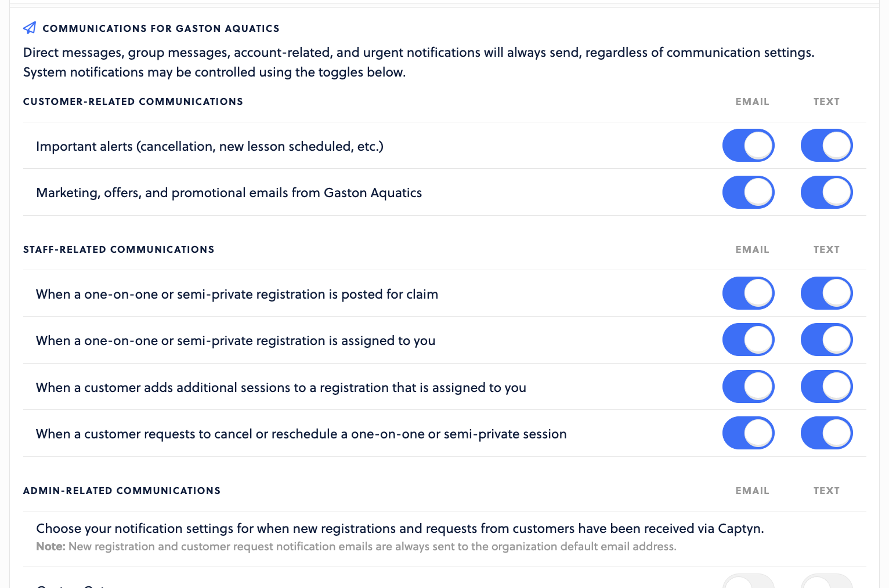Toggle email for registration posted for claim
Image resolution: width=889 pixels, height=588 pixels.
point(748,293)
